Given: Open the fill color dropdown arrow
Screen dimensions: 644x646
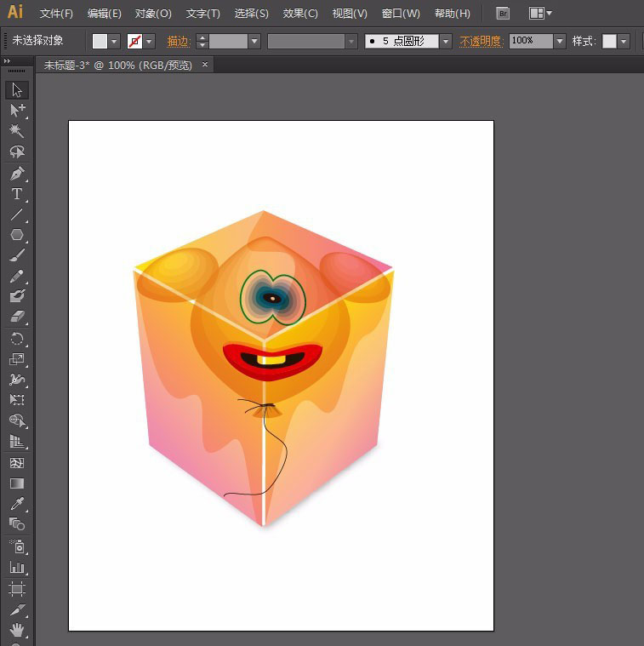Looking at the screenshot, I should click(x=114, y=41).
